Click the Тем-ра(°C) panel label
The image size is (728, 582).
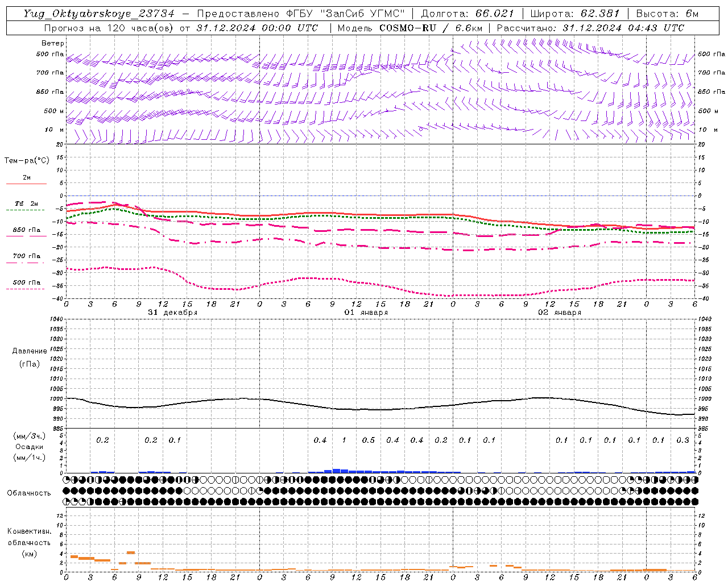[27, 161]
